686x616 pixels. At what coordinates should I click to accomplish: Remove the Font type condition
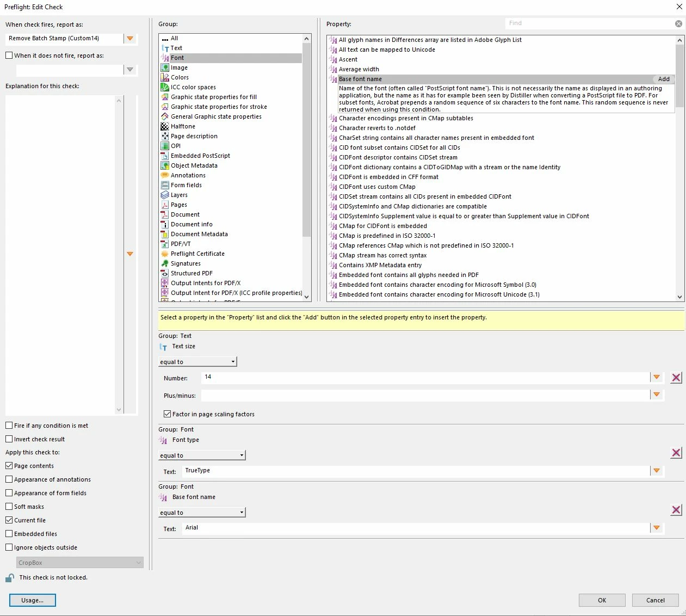(676, 453)
